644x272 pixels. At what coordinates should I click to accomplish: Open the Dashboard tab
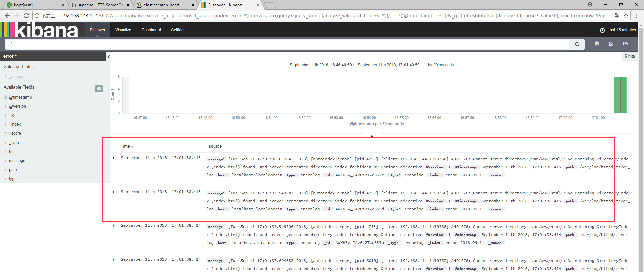click(151, 30)
